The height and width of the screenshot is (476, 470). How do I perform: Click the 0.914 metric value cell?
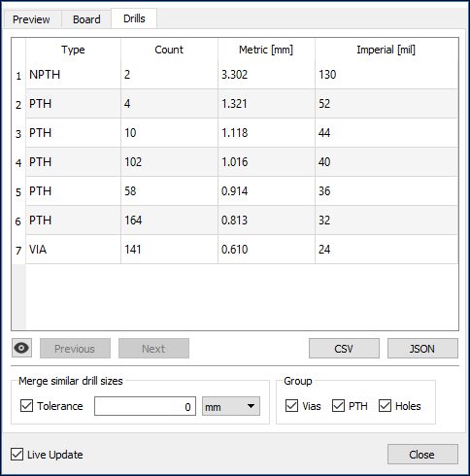(266, 191)
